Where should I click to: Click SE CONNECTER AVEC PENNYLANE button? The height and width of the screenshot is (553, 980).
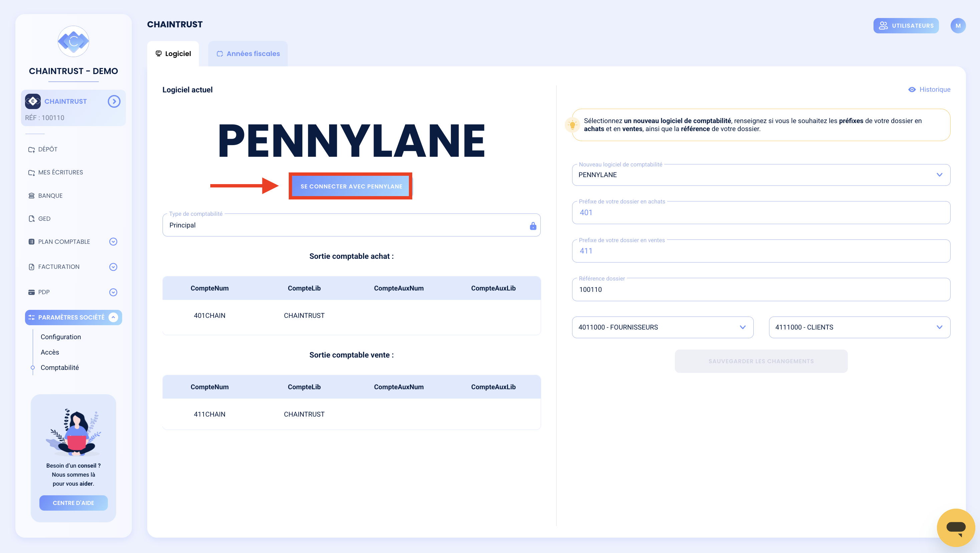[x=351, y=186]
